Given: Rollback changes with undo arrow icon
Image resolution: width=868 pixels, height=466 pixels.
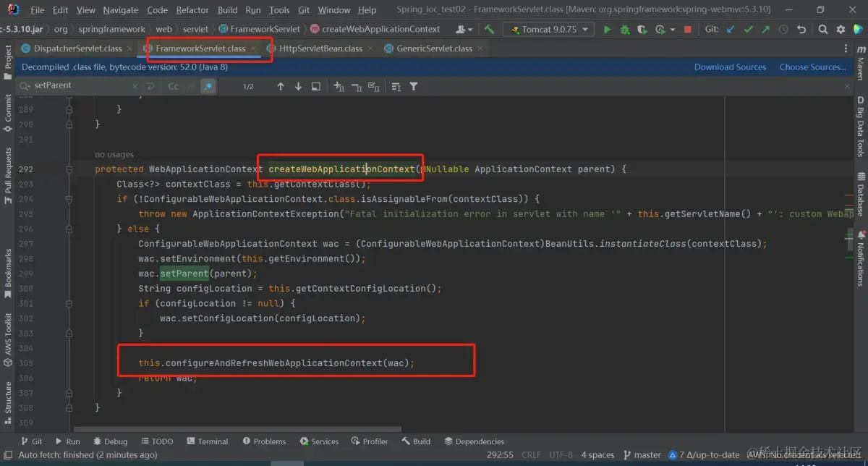Looking at the screenshot, I should point(801,30).
